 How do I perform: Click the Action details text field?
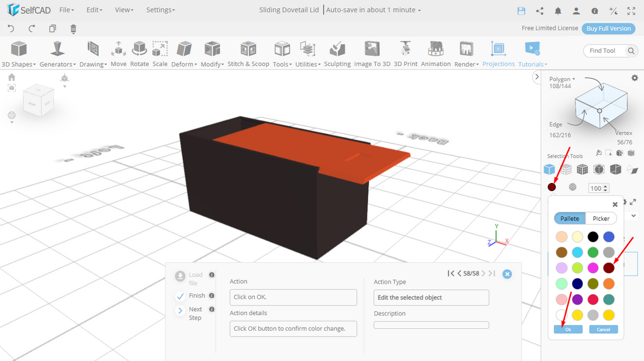pos(293,328)
